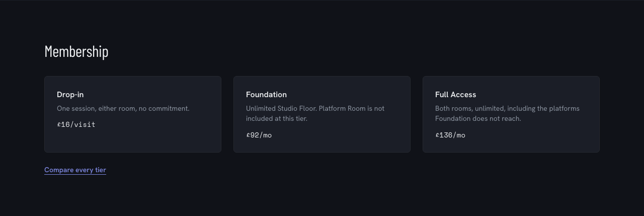This screenshot has height=216, width=644.
Task: Click the Drop-in card title
Action: (x=70, y=95)
